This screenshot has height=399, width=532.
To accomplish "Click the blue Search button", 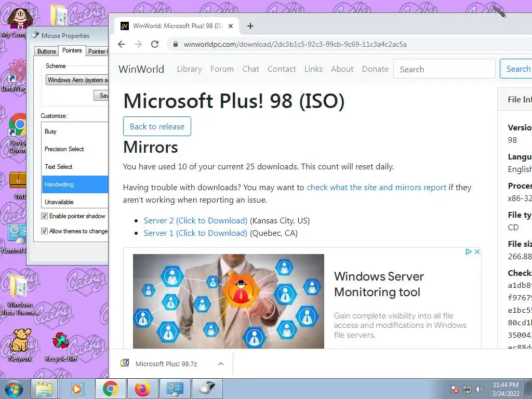I will click(516, 69).
